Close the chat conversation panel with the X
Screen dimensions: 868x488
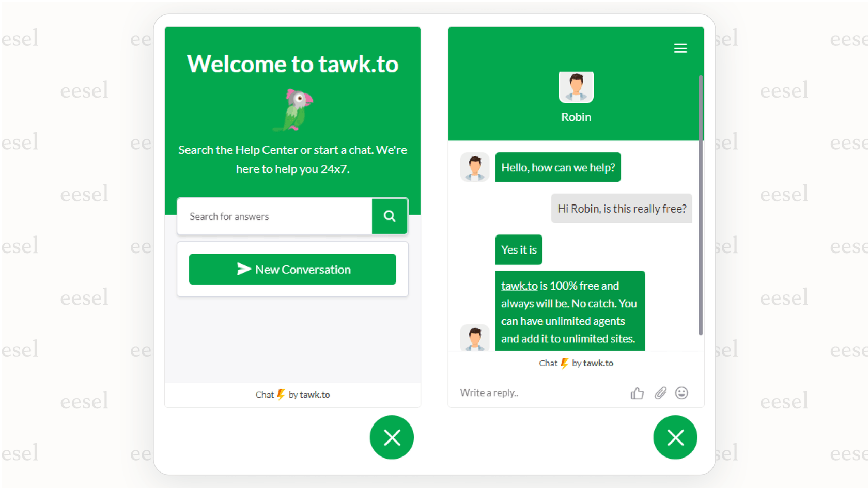(675, 437)
